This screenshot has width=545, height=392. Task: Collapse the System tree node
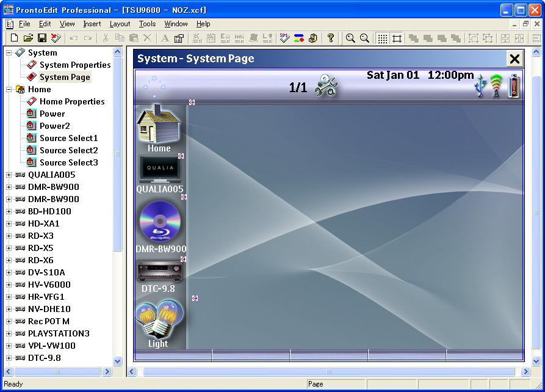(x=9, y=53)
